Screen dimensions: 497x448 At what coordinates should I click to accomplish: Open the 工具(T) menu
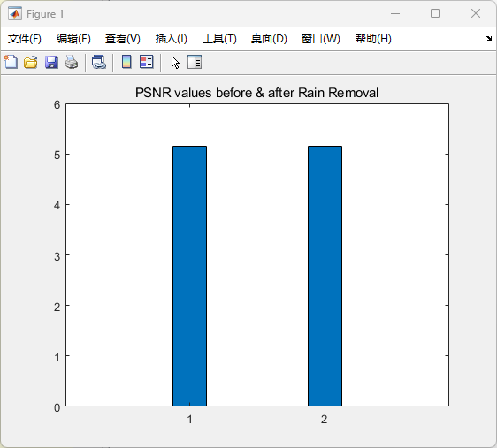(x=219, y=39)
